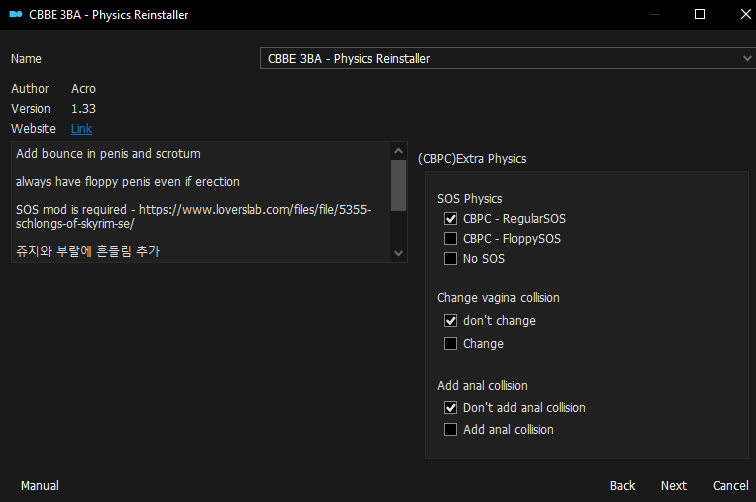Viewport: 756px width, 502px height.
Task: Minimize the installer window
Action: tap(654, 14)
